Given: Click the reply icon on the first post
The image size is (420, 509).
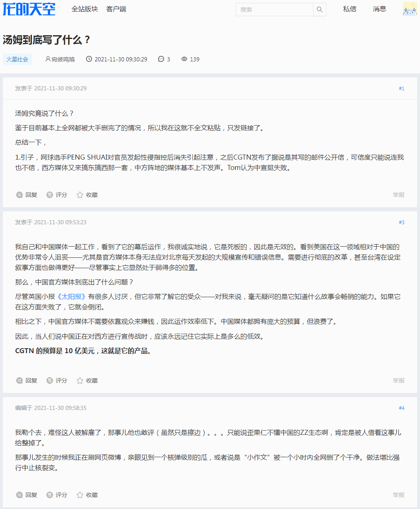Looking at the screenshot, I should pyautogui.click(x=19, y=194).
